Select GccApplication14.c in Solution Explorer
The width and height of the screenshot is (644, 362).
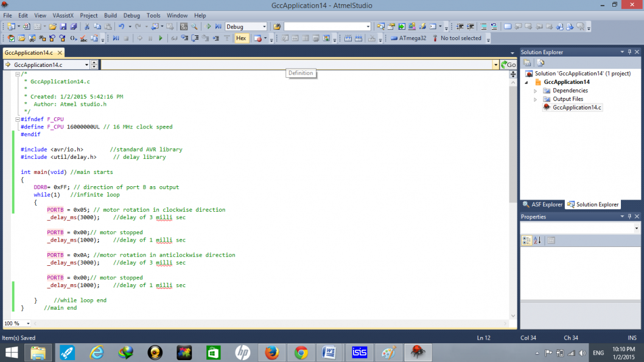coord(576,108)
